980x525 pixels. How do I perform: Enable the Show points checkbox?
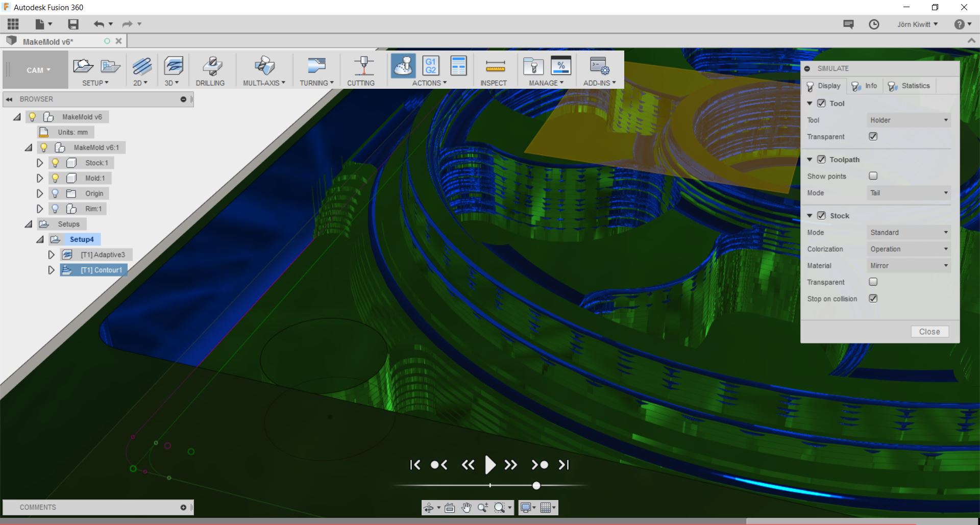point(873,176)
